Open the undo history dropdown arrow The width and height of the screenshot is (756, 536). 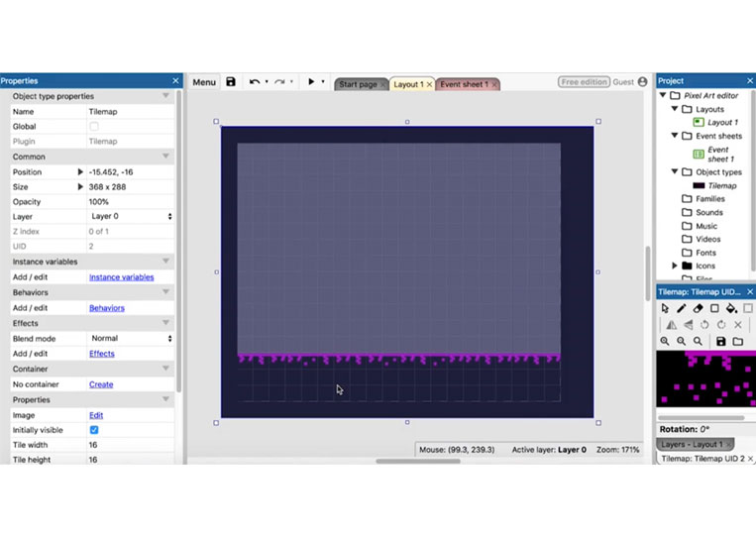point(267,81)
